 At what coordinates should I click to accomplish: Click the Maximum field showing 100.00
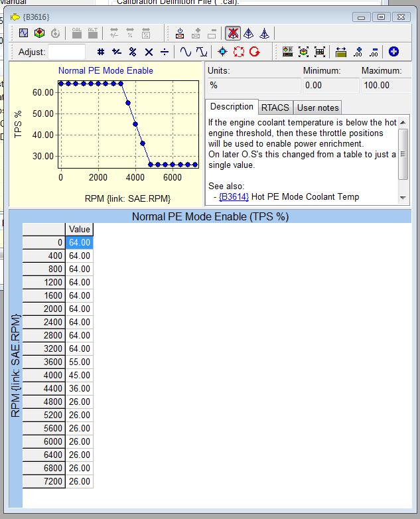tap(386, 86)
